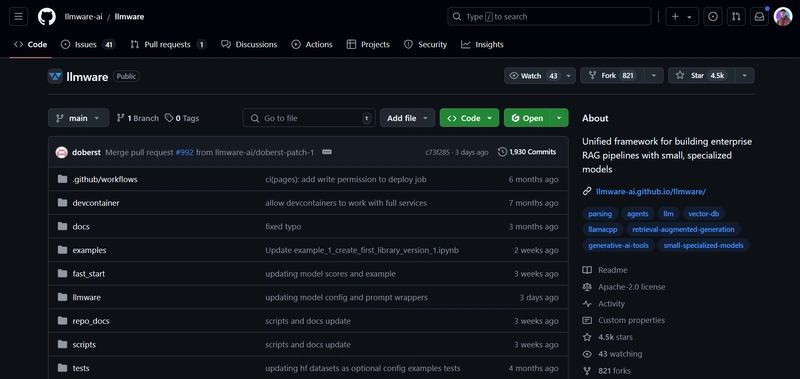Open the repo_docs folder
Screen dimensions: 800x379
click(x=91, y=321)
